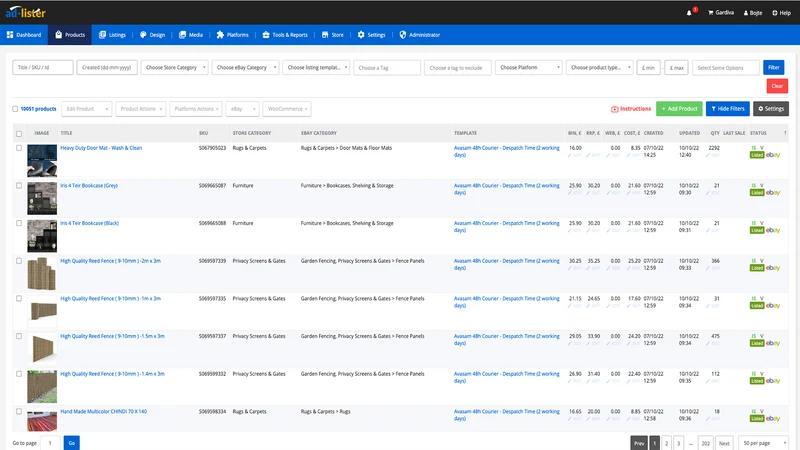Viewport: 800px width, 450px height.
Task: Open the Instructions link
Action: (631, 109)
